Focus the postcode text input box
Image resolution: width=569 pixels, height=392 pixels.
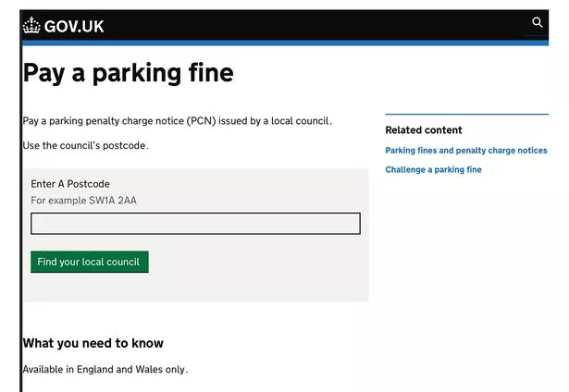tap(195, 224)
